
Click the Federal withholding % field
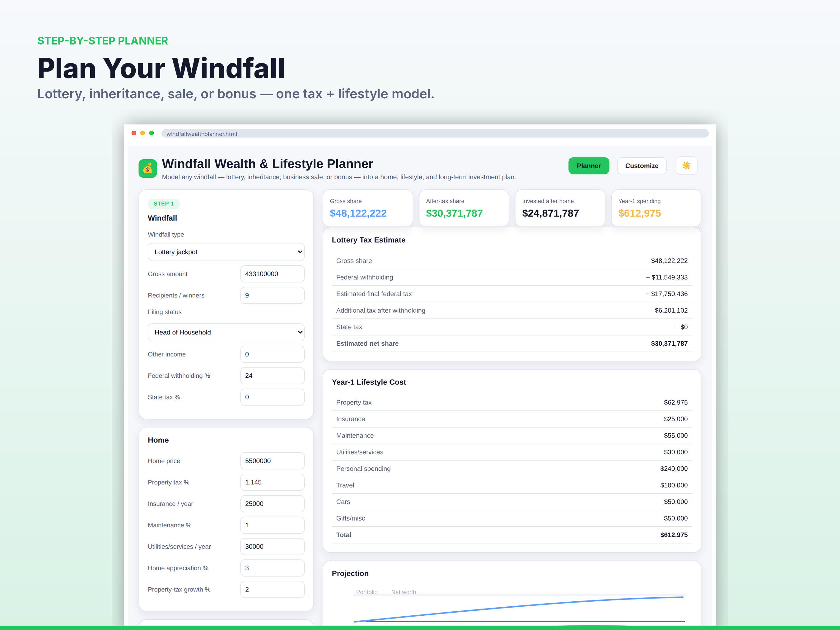(272, 376)
